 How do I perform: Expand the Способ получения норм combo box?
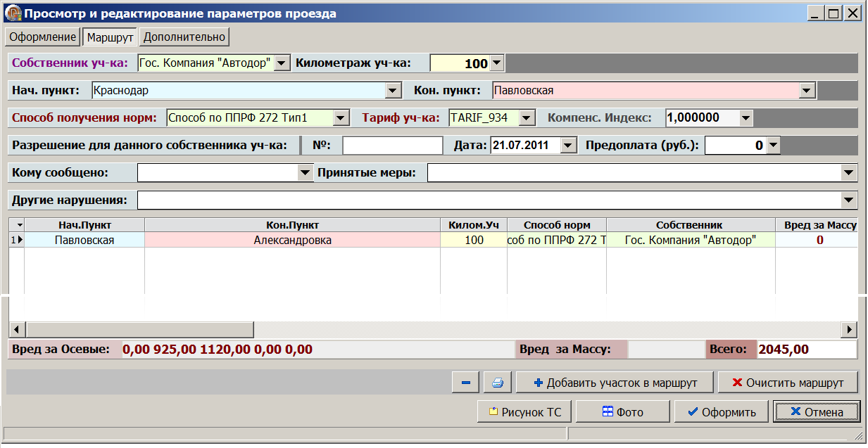click(x=341, y=118)
